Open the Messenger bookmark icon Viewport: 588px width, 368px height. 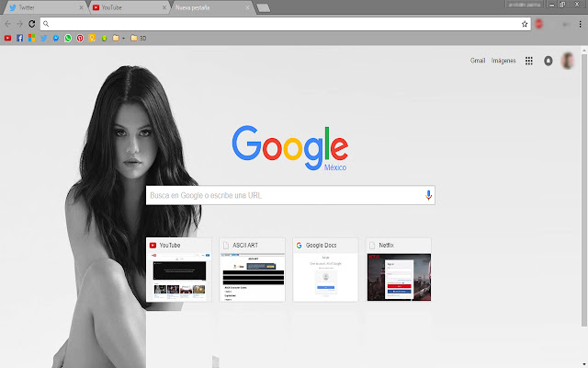coord(56,38)
